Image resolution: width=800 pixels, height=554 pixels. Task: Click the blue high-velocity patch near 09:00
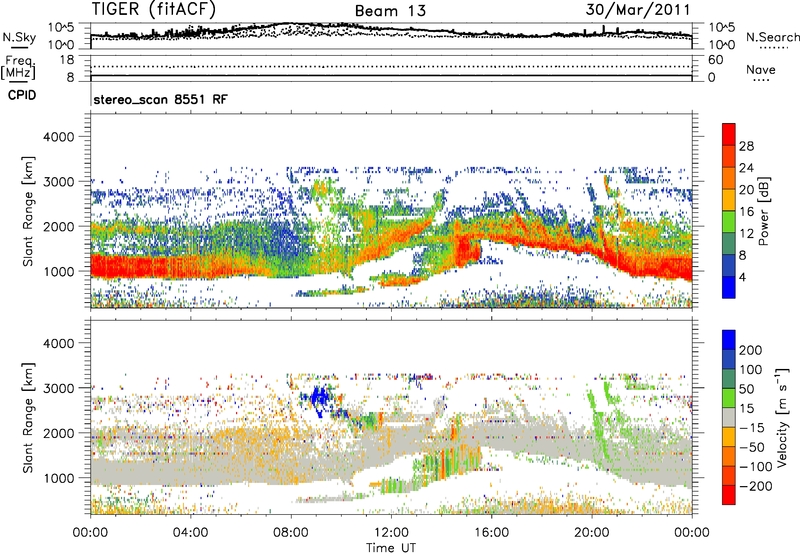tap(320, 397)
